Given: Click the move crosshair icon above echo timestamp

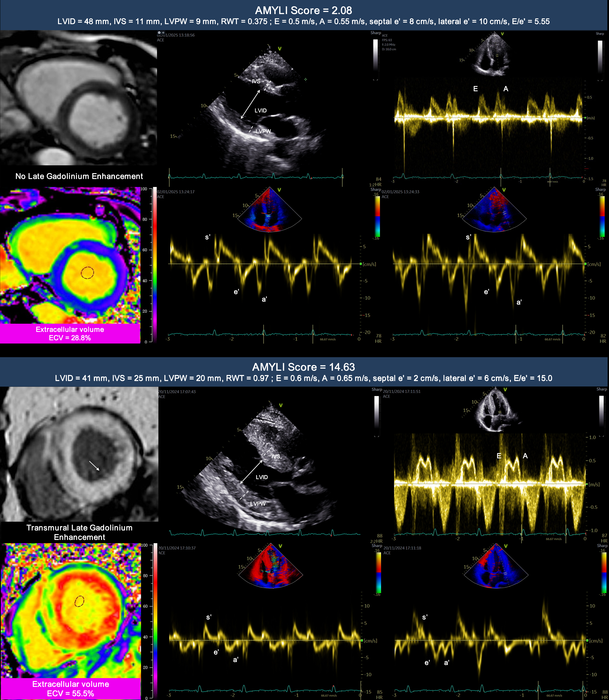Looking at the screenshot, I should coord(163,33).
